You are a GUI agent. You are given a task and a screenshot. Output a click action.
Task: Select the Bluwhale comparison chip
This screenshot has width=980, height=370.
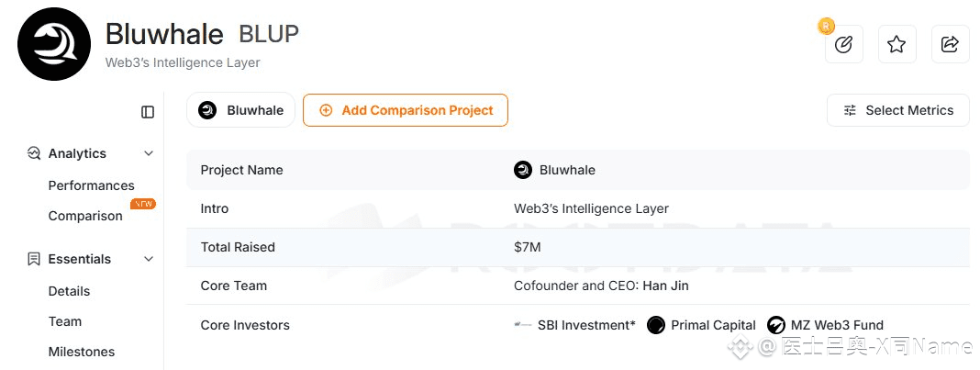click(x=240, y=110)
